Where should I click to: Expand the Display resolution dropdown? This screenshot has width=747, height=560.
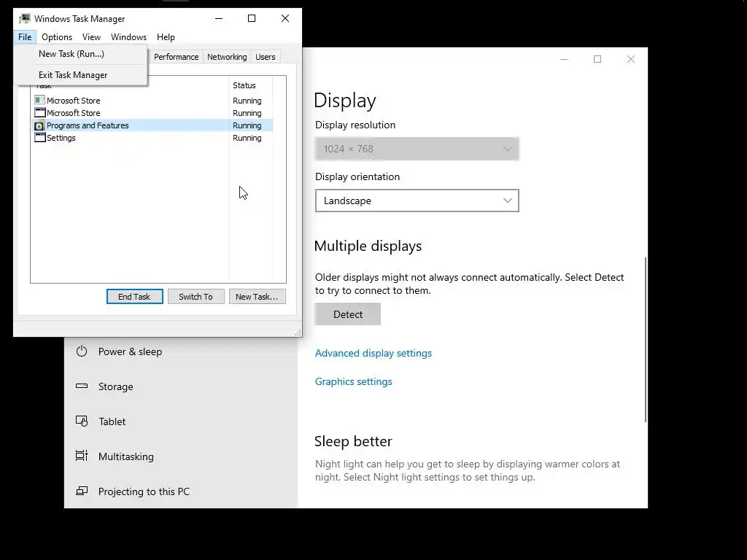[417, 149]
